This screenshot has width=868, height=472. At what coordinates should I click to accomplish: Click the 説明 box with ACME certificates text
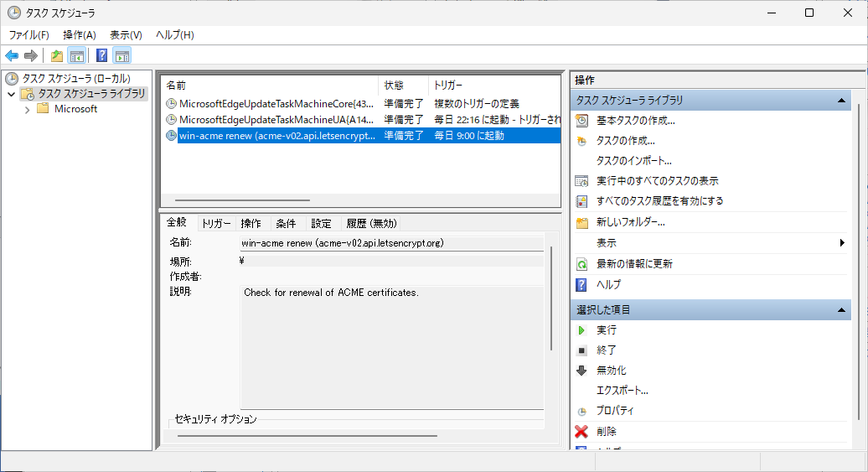392,347
